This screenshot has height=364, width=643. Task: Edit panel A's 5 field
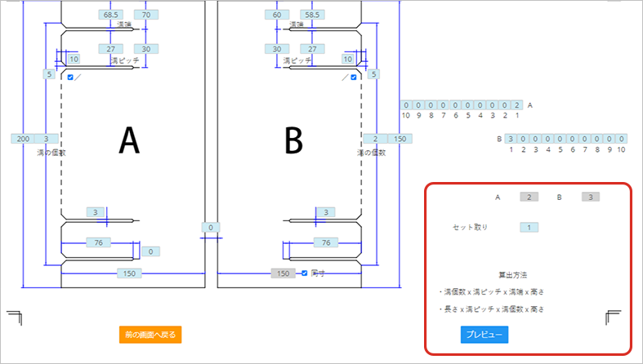click(x=49, y=74)
